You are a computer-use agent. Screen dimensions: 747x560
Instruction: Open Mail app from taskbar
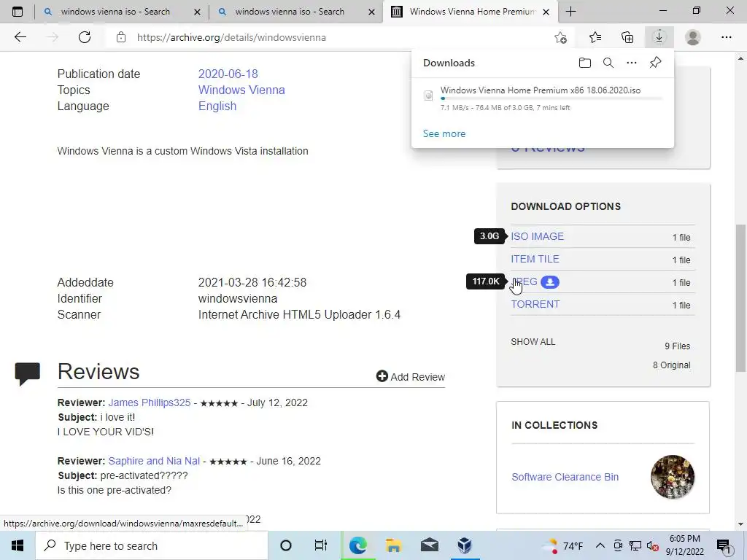pos(430,545)
